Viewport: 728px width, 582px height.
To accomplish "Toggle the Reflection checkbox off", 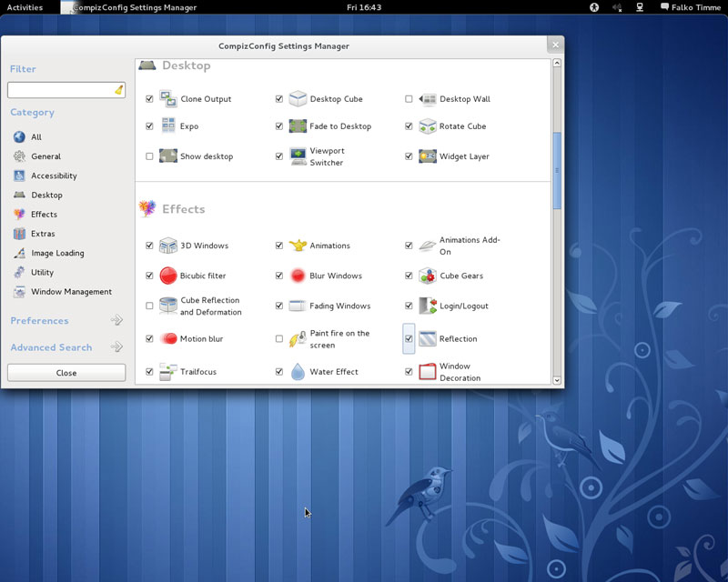I will point(409,339).
